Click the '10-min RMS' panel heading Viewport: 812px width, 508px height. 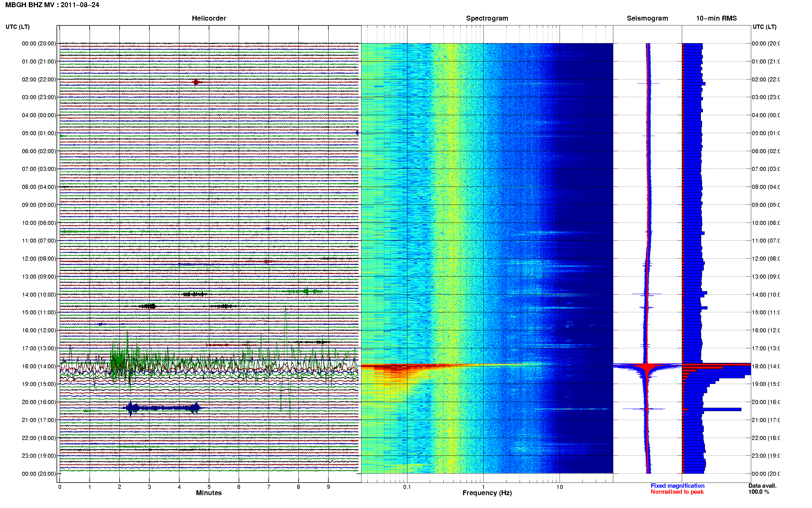[716, 19]
